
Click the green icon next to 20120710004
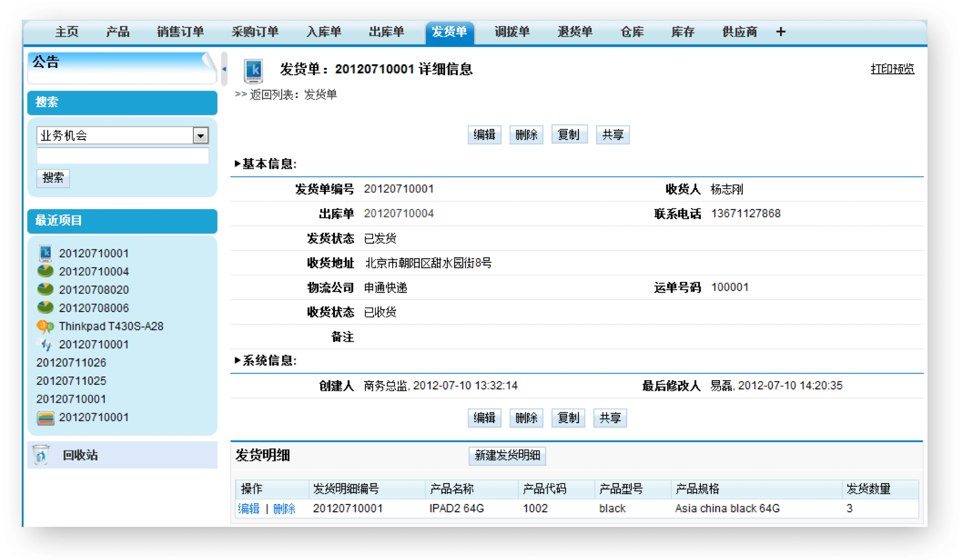click(x=46, y=271)
